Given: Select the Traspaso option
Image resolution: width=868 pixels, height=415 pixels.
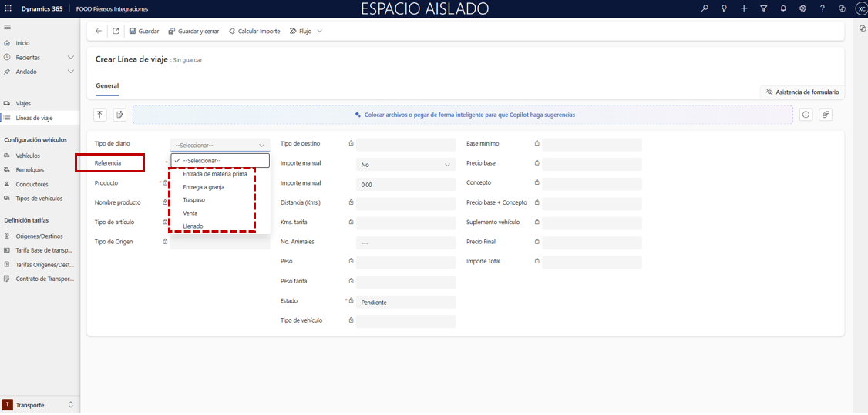Looking at the screenshot, I should point(193,200).
